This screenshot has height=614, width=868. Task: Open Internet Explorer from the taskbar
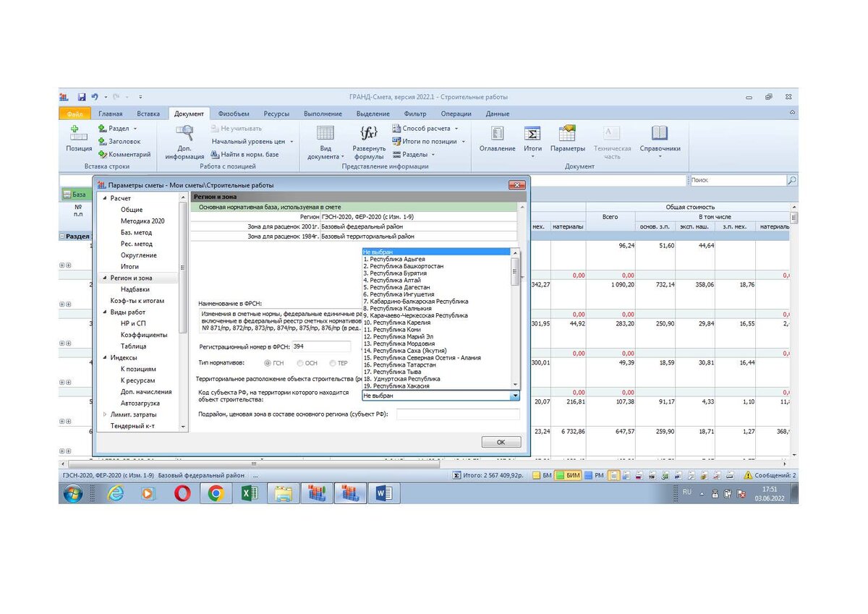click(115, 493)
